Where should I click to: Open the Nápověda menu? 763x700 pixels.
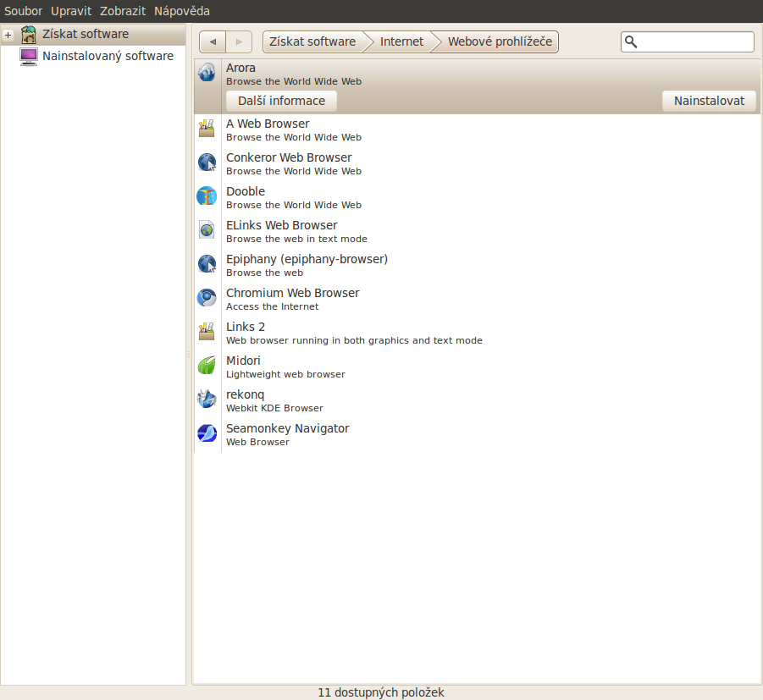182,11
